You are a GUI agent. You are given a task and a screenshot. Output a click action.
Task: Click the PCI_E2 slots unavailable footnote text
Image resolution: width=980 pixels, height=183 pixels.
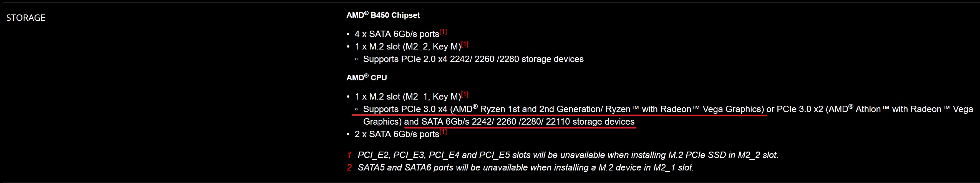[568, 155]
